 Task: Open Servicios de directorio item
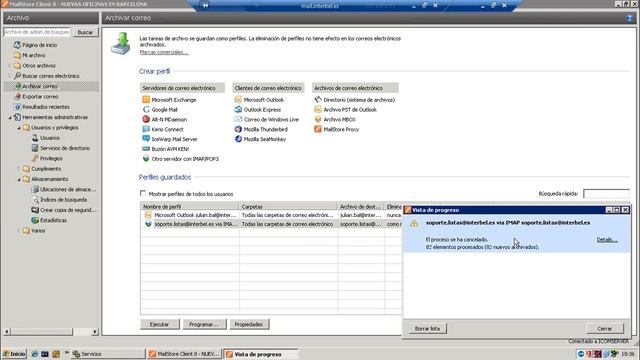[65, 148]
